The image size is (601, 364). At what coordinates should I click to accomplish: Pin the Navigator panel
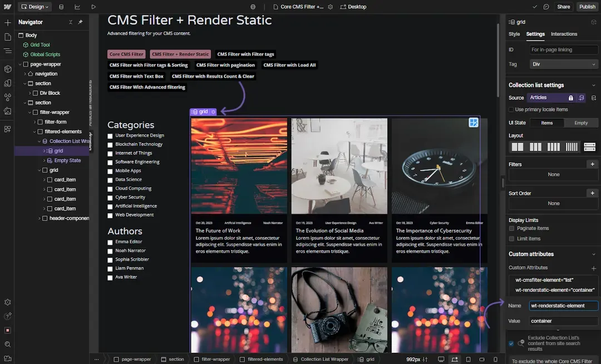[80, 22]
